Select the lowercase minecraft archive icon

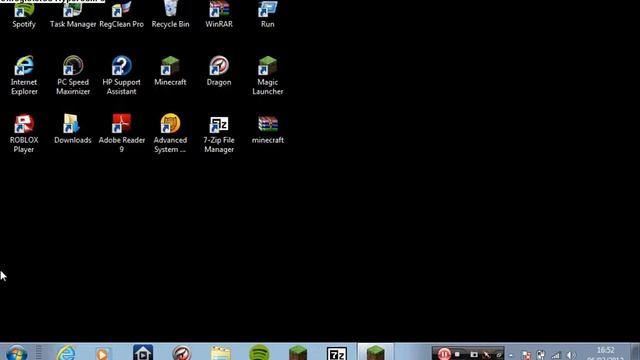click(x=267, y=129)
